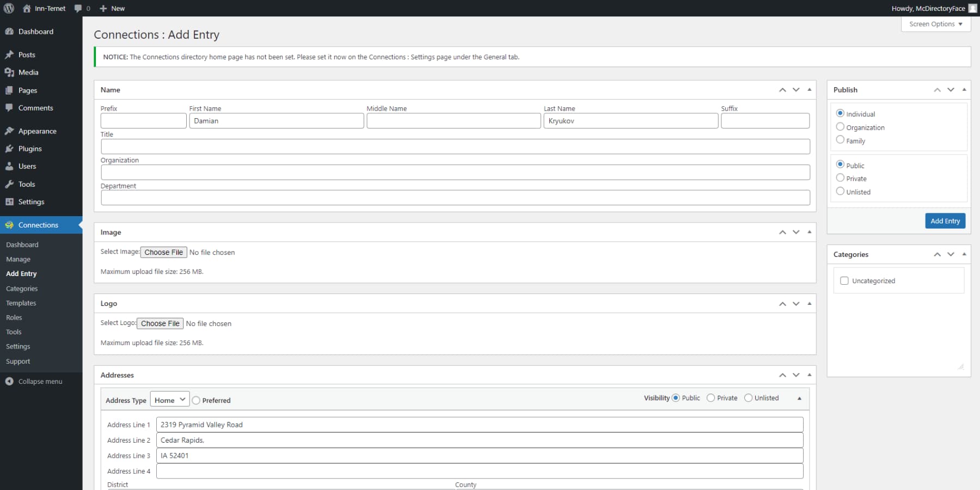Check the Uncategorized category
Screen dimensions: 980x490
pyautogui.click(x=844, y=280)
